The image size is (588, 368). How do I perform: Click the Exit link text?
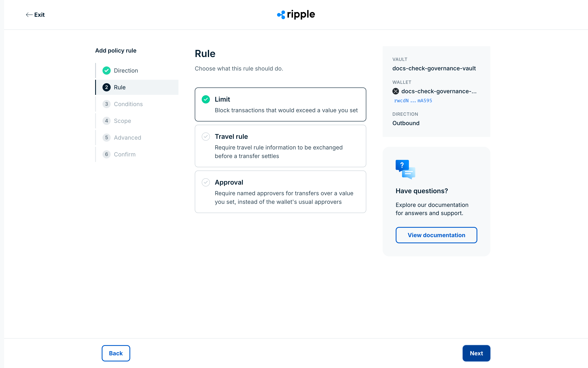pyautogui.click(x=39, y=15)
